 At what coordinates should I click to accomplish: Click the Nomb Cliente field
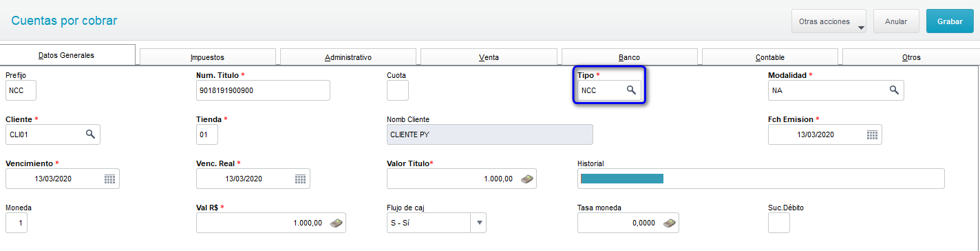490,134
